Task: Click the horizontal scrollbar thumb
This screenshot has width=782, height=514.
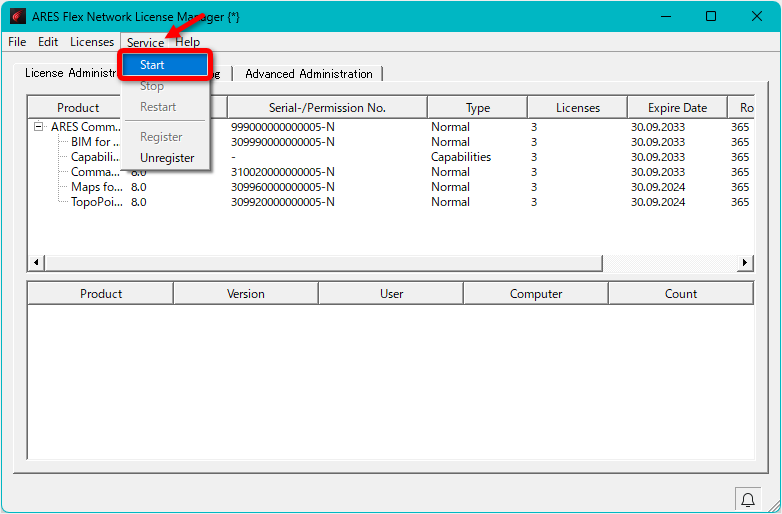Action: [324, 262]
